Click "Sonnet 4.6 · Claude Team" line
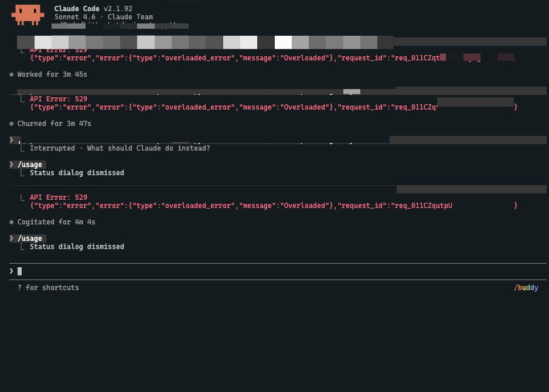549x392 pixels. [x=104, y=17]
